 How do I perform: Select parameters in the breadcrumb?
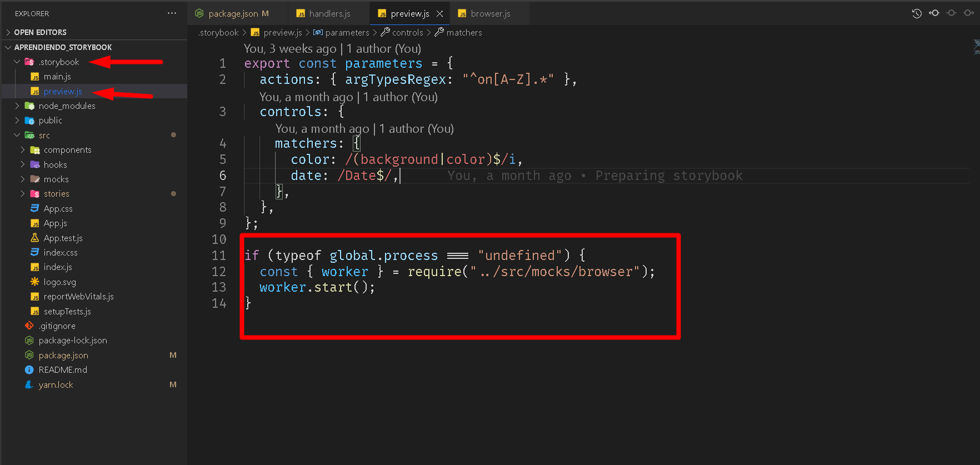347,33
